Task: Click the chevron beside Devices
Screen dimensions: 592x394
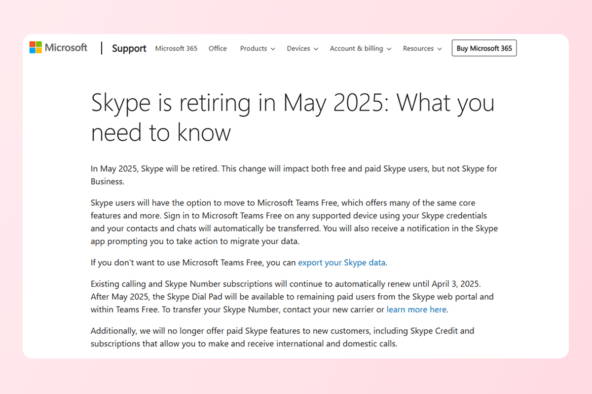Action: pos(316,49)
